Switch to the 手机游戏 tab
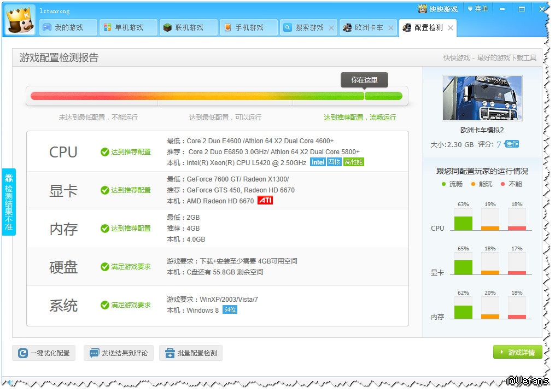This screenshot has width=555, height=392. pos(248,27)
